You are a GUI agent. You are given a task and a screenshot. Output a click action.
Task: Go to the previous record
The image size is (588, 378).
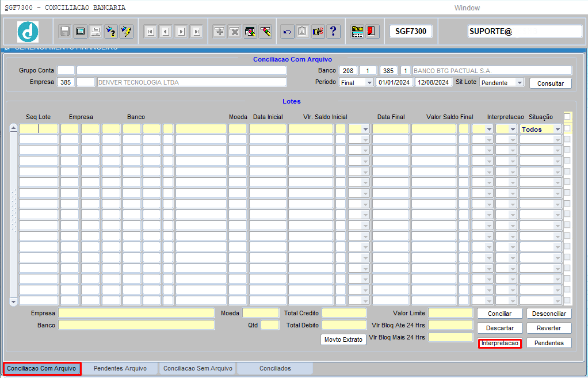click(x=166, y=32)
